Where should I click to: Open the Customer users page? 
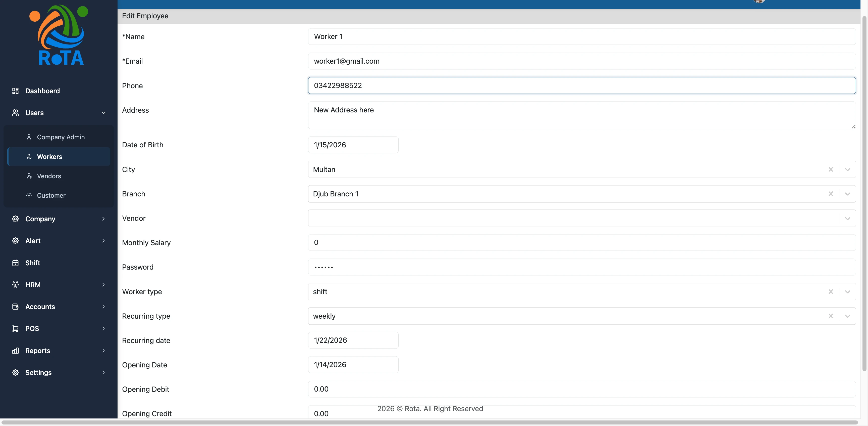tap(51, 195)
